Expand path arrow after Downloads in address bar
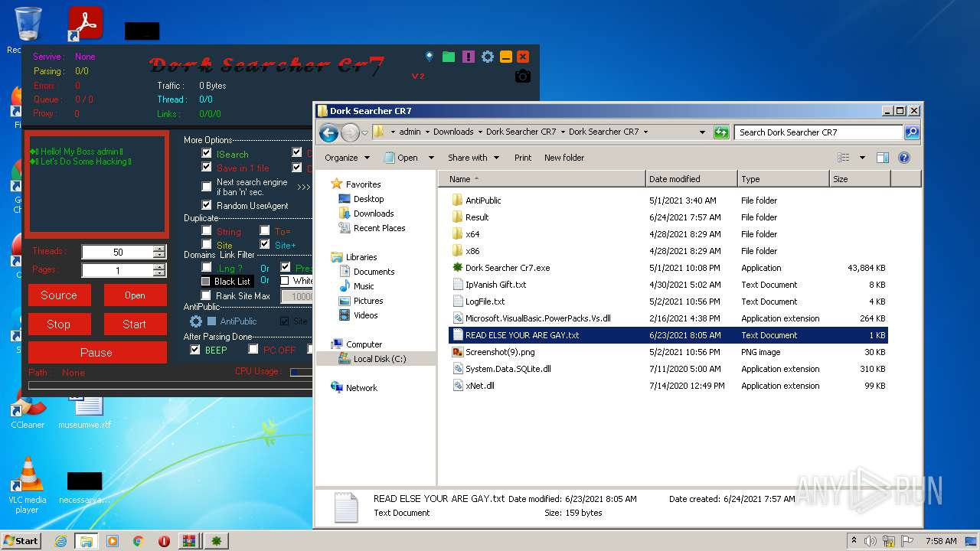980x551 pixels. pyautogui.click(x=479, y=132)
